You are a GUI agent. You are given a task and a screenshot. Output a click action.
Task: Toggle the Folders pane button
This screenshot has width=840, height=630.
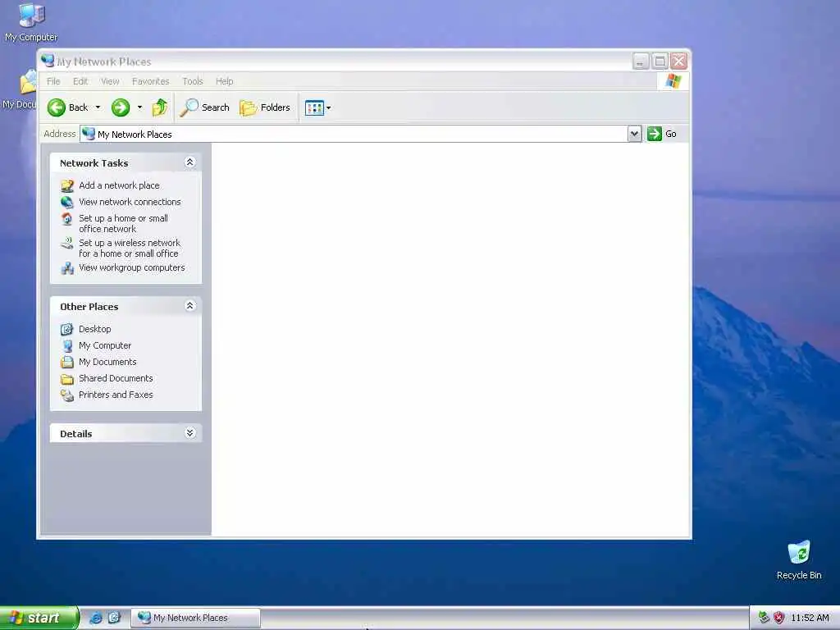click(x=265, y=107)
